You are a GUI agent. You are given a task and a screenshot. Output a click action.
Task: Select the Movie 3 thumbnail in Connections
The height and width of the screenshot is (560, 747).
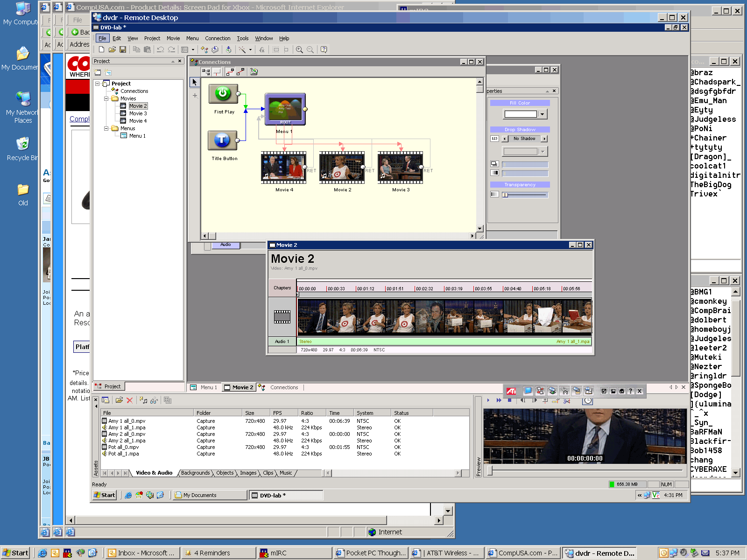click(400, 168)
